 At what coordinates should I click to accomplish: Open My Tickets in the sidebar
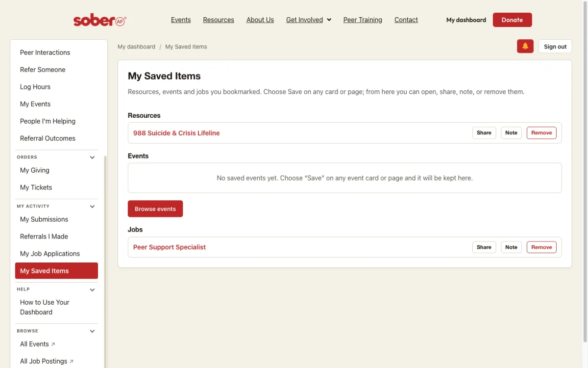click(x=56, y=187)
